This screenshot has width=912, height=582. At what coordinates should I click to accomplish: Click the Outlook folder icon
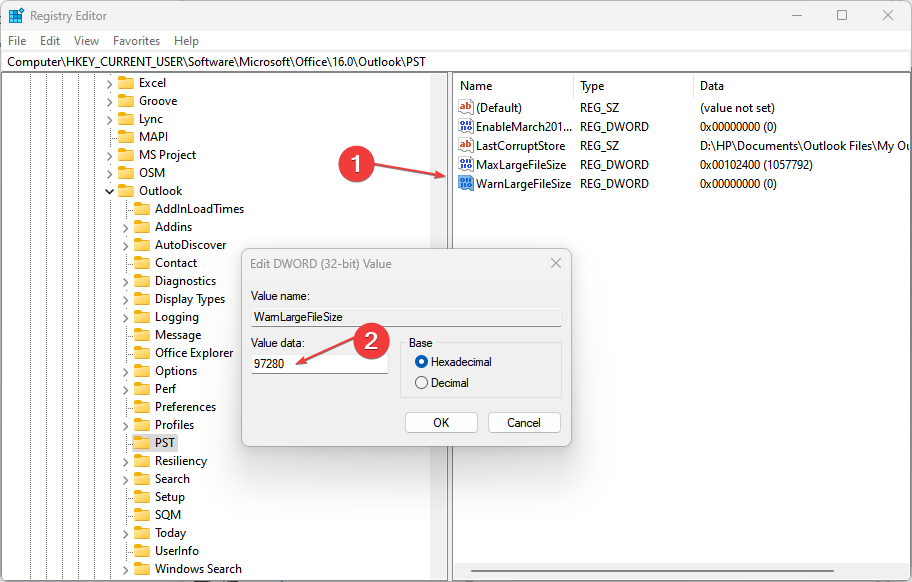[126, 191]
